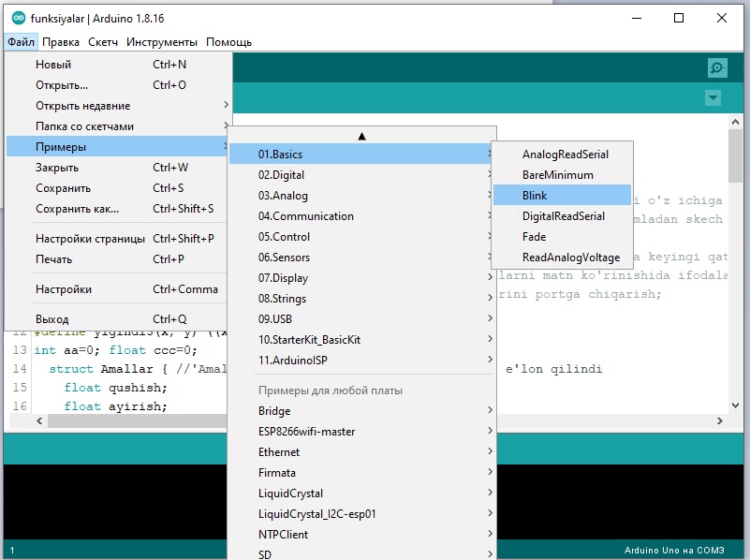
Task: Open the Blink example sketch
Action: pos(535,196)
